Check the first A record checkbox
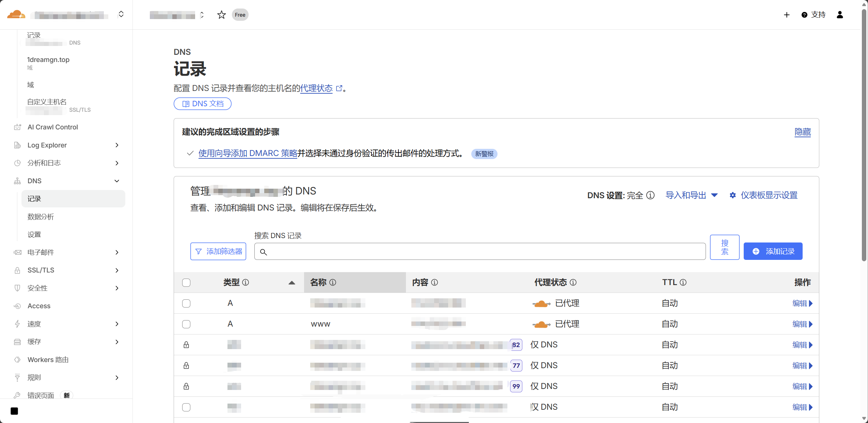The width and height of the screenshot is (868, 423). 186,303
